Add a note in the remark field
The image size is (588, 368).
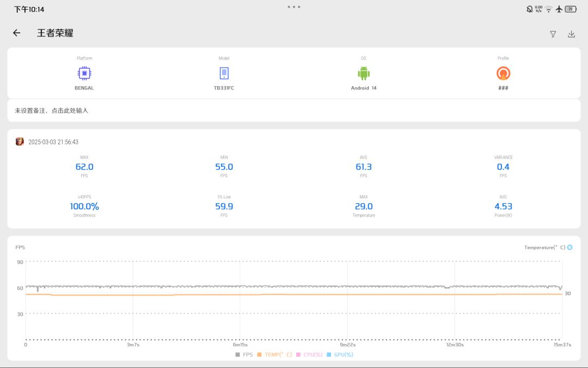294,110
